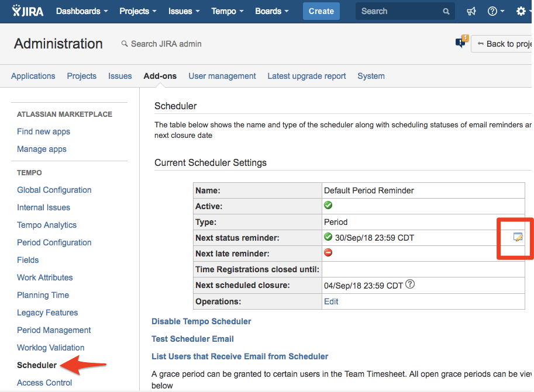Expand the Projects dropdown in top bar
This screenshot has width=534, height=392.
(138, 11)
